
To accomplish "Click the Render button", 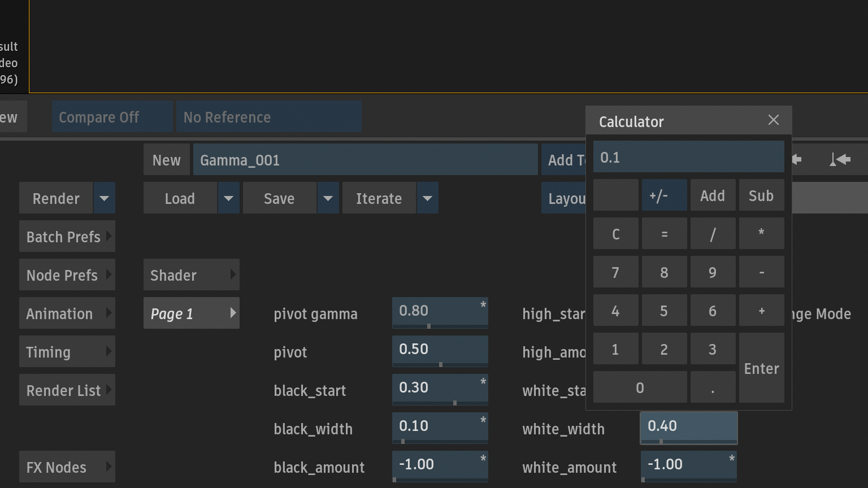I will 56,198.
